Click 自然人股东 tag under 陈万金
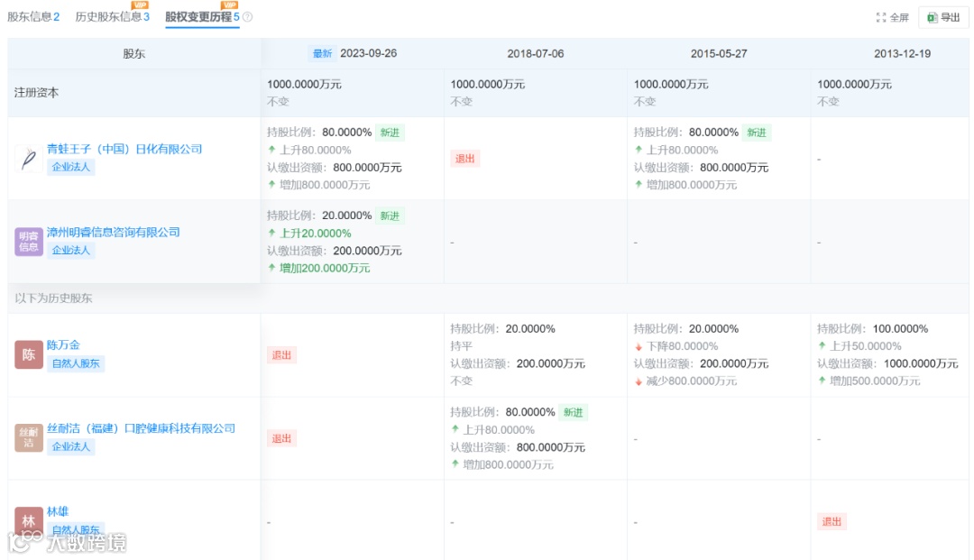Viewport: 974px width, 560px height. [76, 363]
